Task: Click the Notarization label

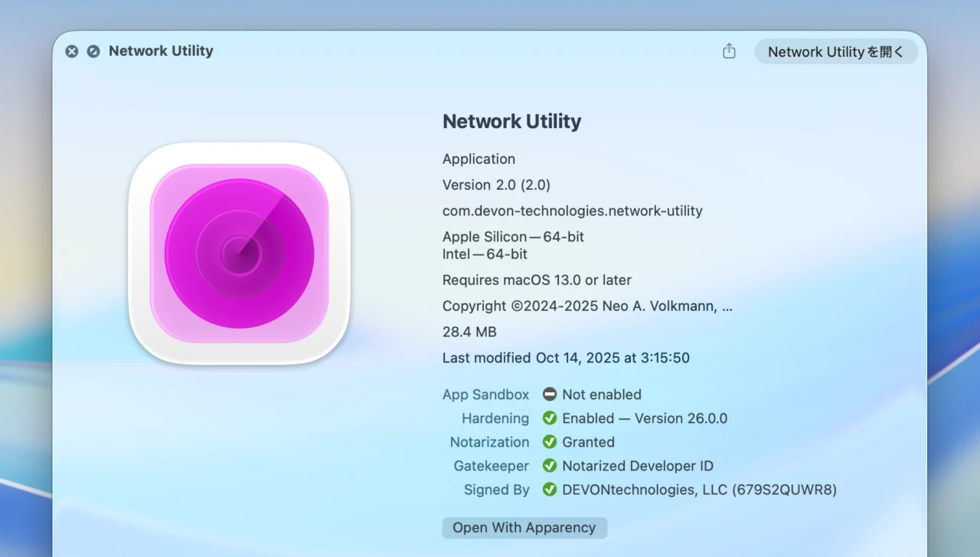Action: pos(489,442)
